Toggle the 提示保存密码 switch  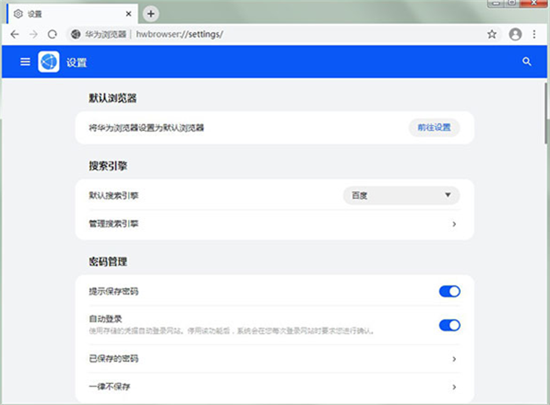coord(449,291)
